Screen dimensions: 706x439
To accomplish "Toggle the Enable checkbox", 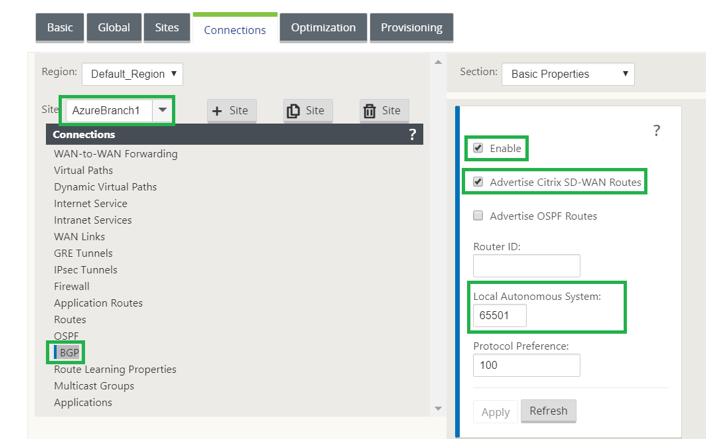I will [478, 148].
